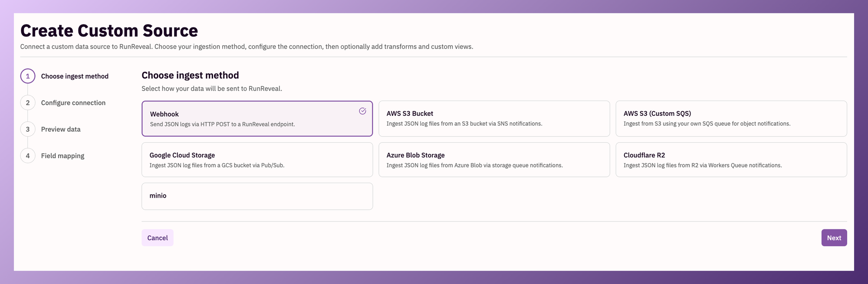This screenshot has height=284, width=868.
Task: Click the checkmark icon on Webhook card
Action: [x=362, y=111]
